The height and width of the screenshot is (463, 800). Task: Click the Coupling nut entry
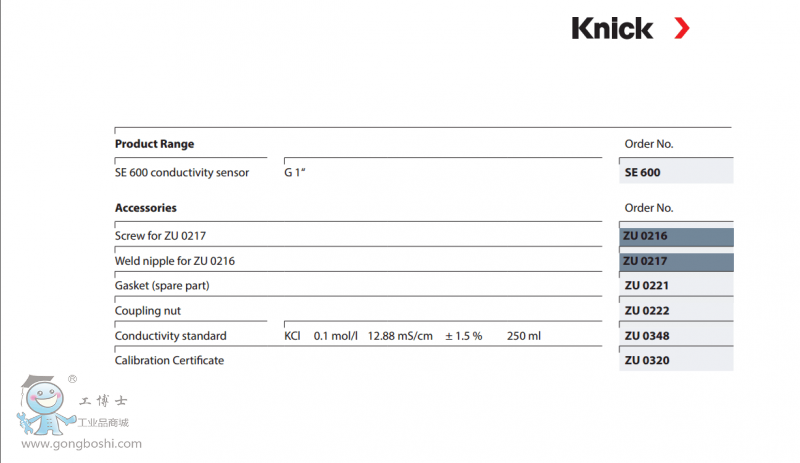point(148,311)
